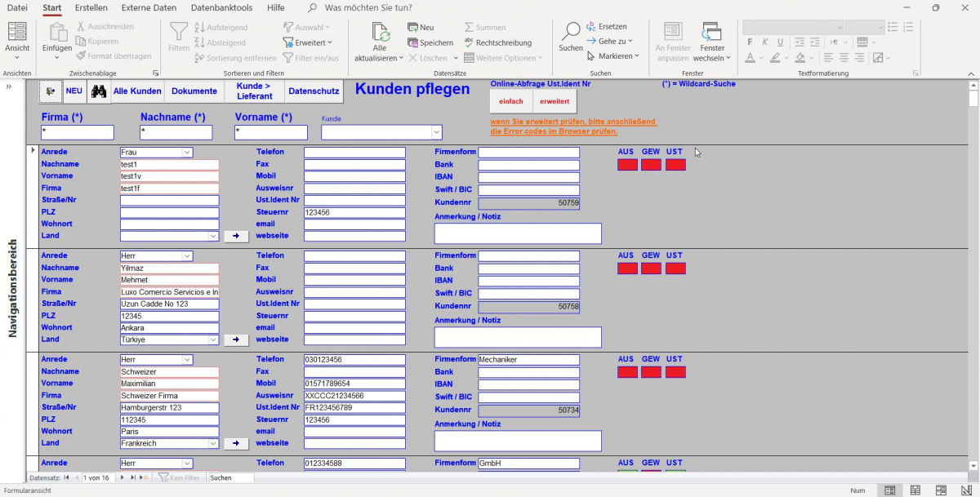Open the Kunde combo box dropdown
The width and height of the screenshot is (980, 497).
[x=436, y=132]
